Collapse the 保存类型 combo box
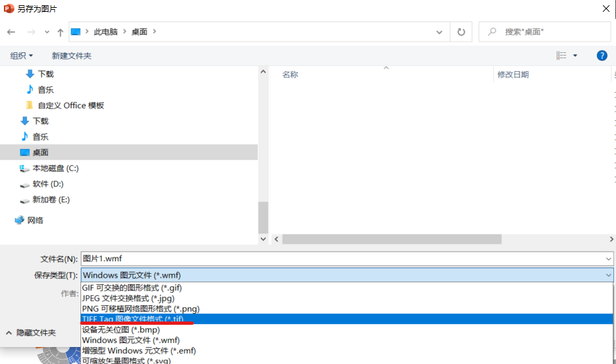 point(609,275)
